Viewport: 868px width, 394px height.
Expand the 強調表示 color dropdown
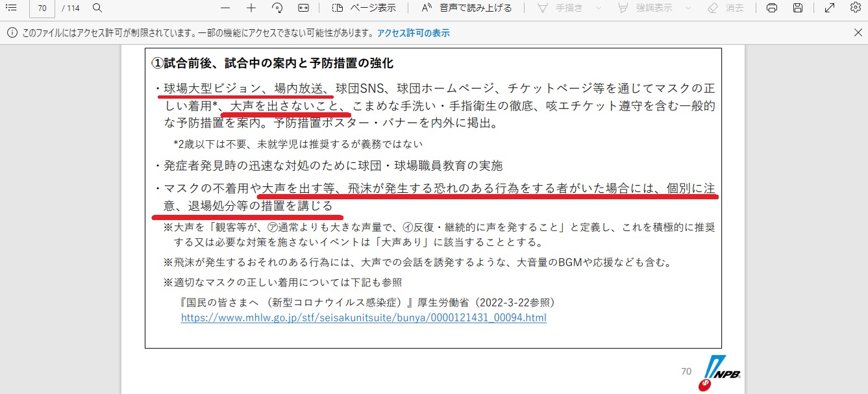[688, 8]
